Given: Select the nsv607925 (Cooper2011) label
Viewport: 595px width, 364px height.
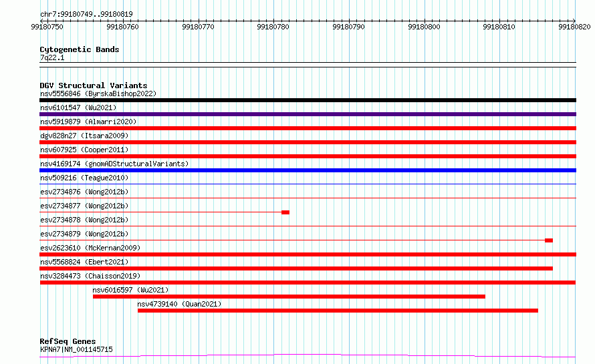Looking at the screenshot, I should click(84, 150).
